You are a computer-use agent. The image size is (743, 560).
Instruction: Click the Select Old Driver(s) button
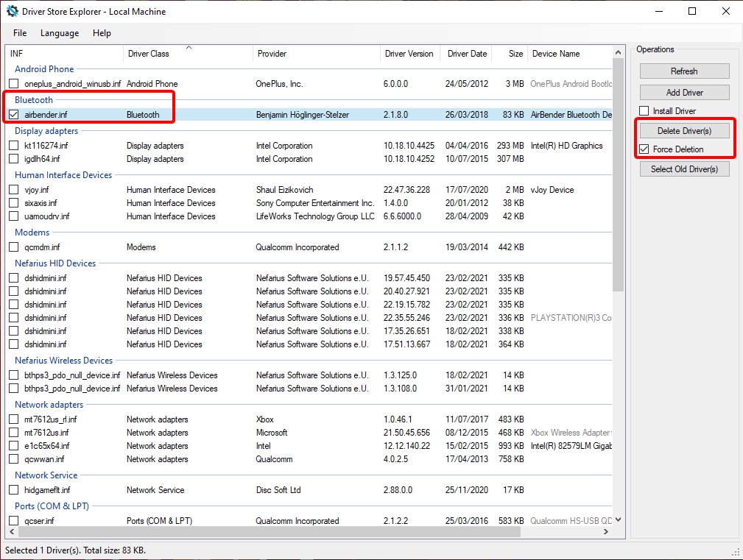(684, 169)
